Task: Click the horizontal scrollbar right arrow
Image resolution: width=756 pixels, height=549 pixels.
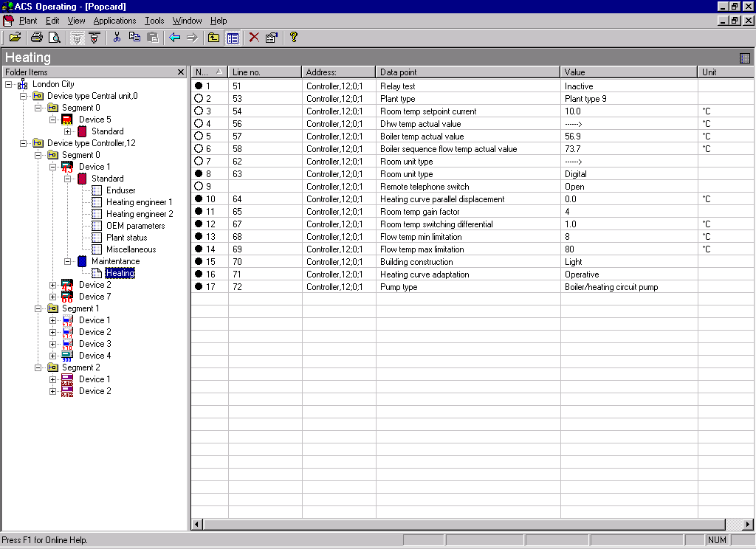Action: (747, 525)
